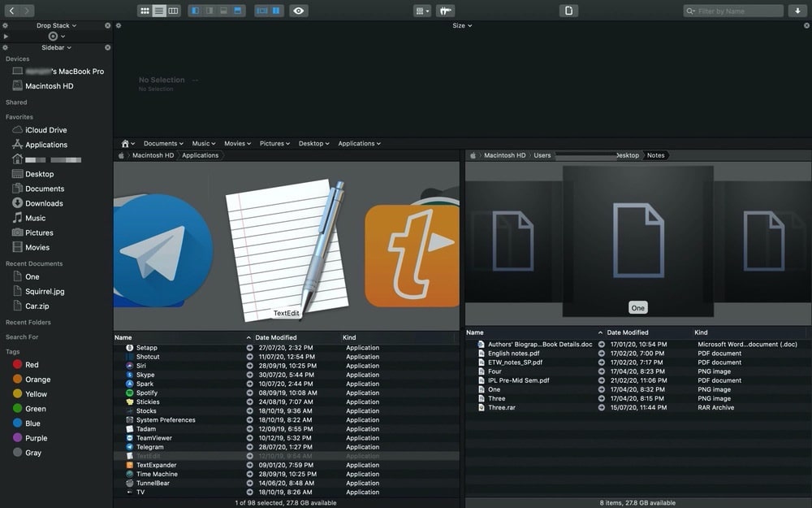
Task: Select Macintosh HD in sidebar Devices
Action: (x=50, y=86)
